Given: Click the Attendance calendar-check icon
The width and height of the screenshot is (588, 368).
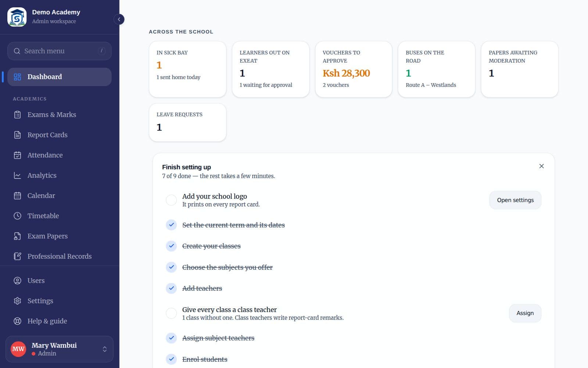Looking at the screenshot, I should (17, 155).
